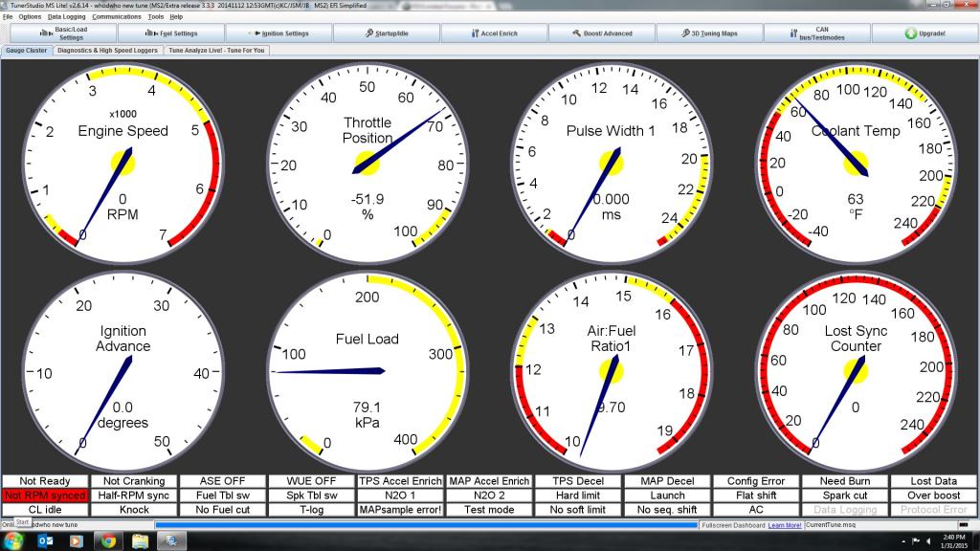Open the File menu
The width and height of the screenshot is (980, 551).
pos(8,17)
